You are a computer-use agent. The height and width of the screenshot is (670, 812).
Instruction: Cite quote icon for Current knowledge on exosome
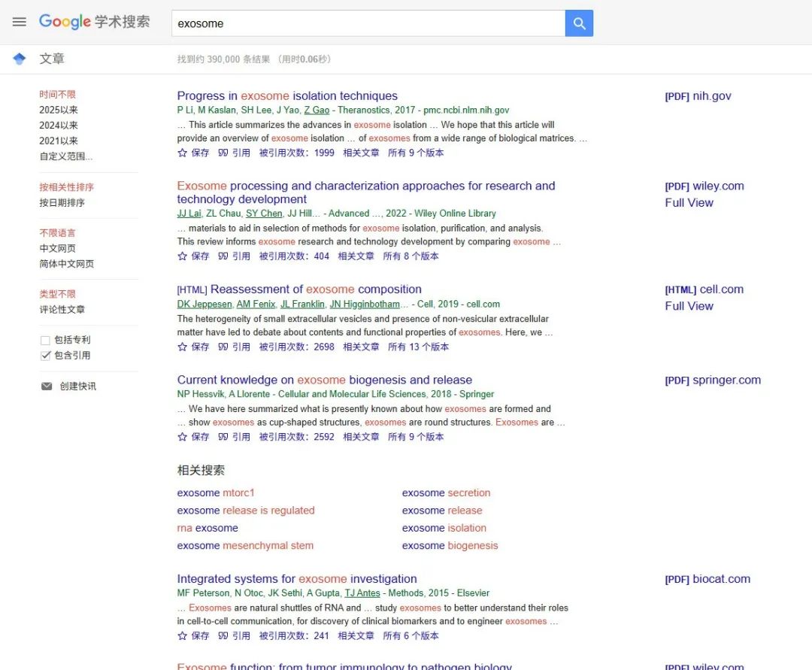pos(223,436)
